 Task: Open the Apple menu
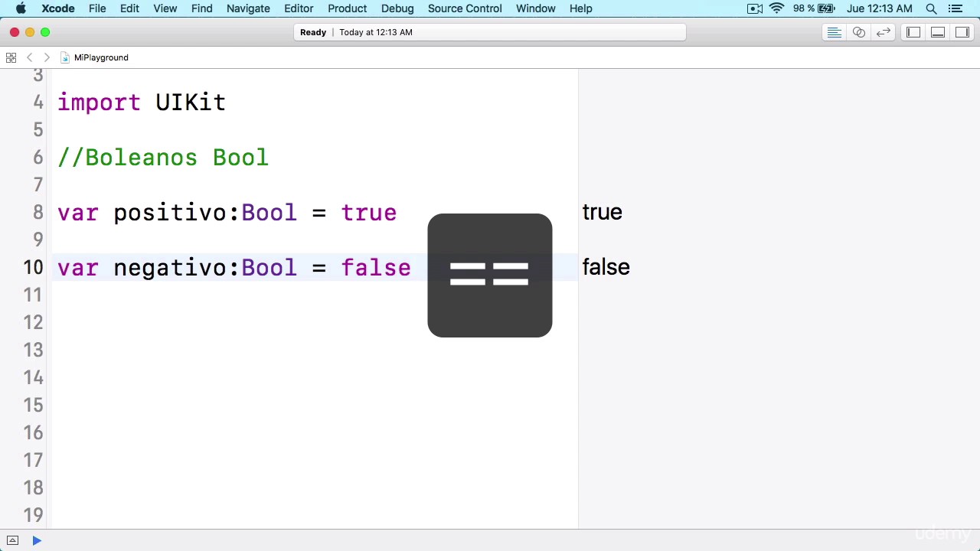pyautogui.click(x=21, y=8)
